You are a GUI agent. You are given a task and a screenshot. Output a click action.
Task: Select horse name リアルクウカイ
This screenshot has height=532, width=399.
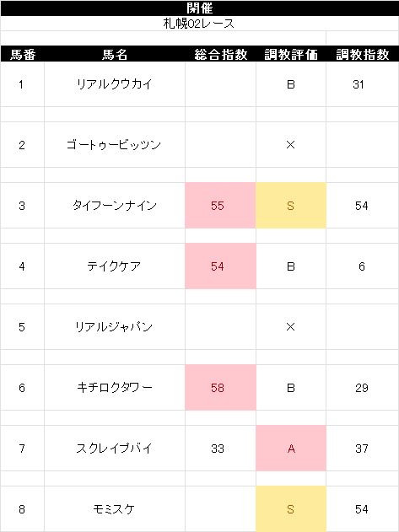tap(115, 84)
